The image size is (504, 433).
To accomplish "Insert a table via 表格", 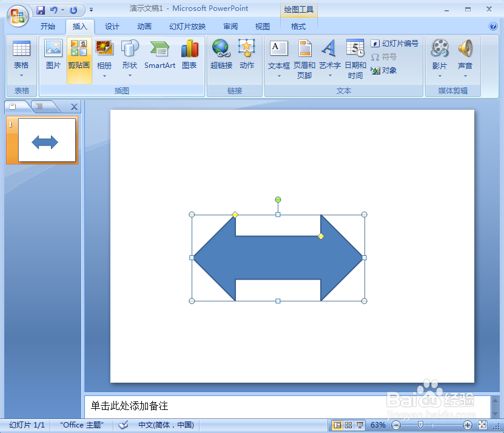I will [x=21, y=60].
